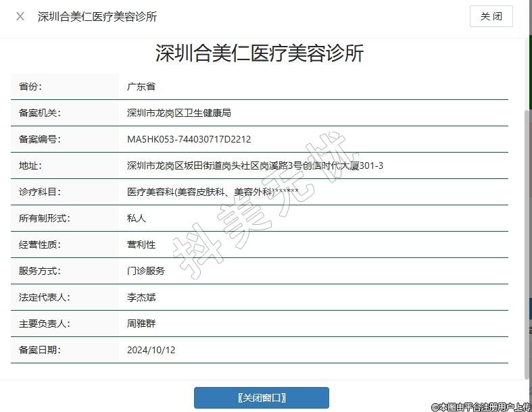Click the X icon in dialog header

tap(20, 16)
